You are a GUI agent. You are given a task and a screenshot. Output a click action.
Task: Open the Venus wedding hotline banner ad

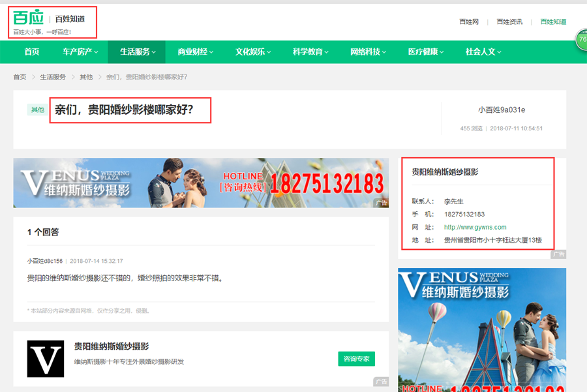coord(201,183)
